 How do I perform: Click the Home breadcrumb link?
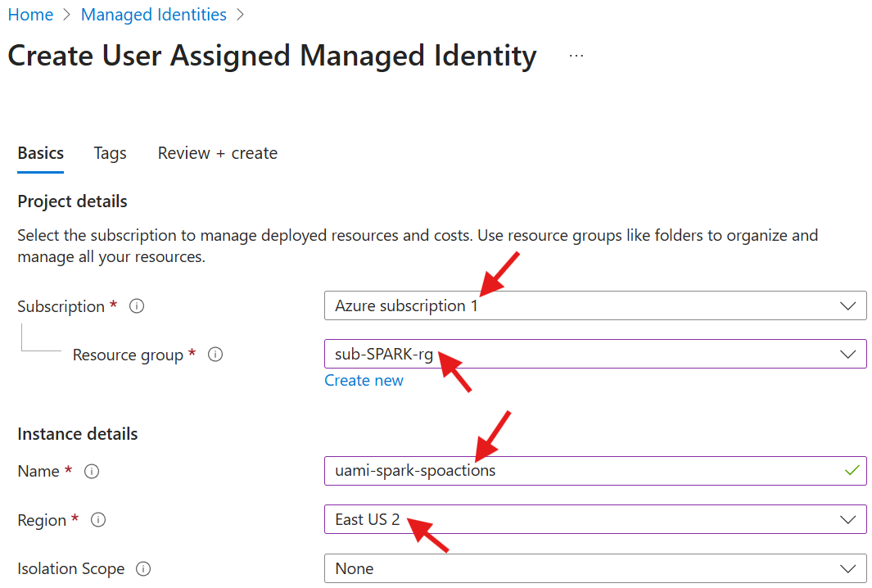point(30,15)
